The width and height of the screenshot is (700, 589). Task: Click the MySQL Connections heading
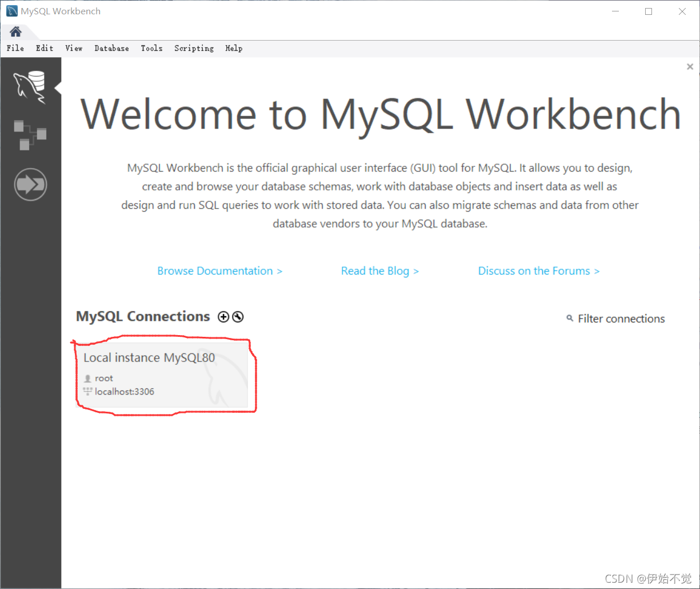[143, 316]
